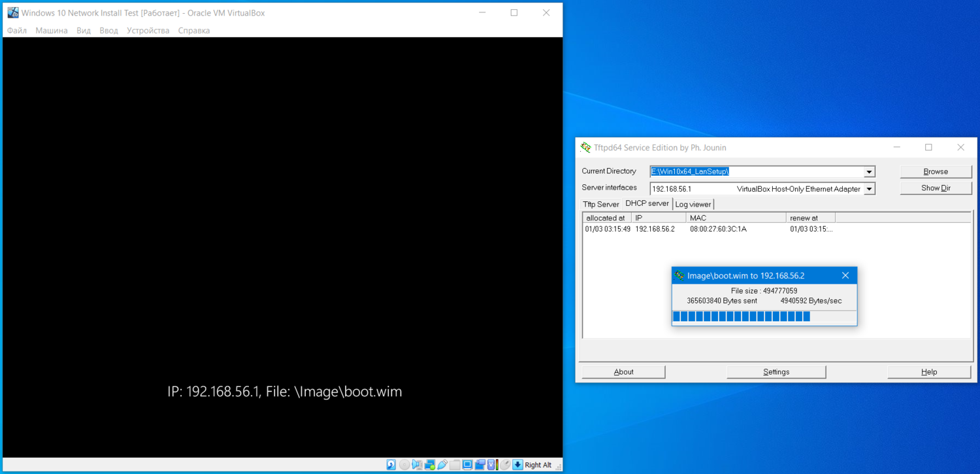Click the Help button in Tftpd64

click(x=929, y=372)
